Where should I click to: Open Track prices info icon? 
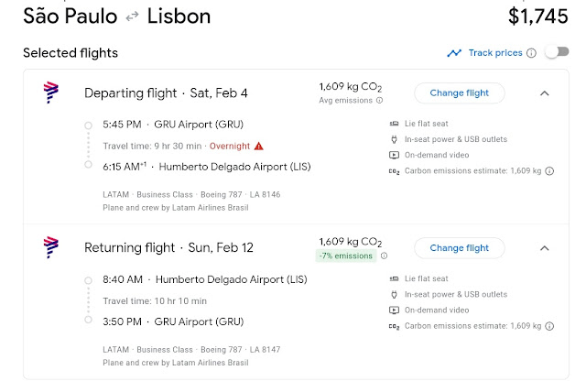coord(531,53)
